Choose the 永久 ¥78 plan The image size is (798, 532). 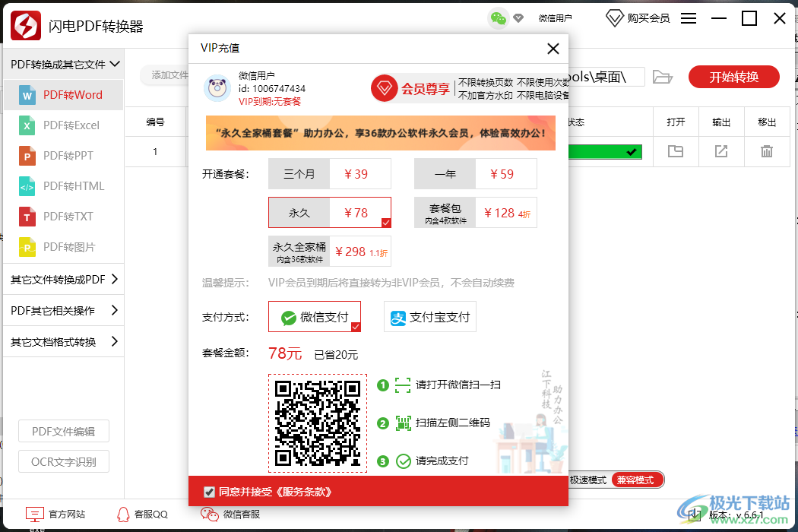pyautogui.click(x=330, y=213)
